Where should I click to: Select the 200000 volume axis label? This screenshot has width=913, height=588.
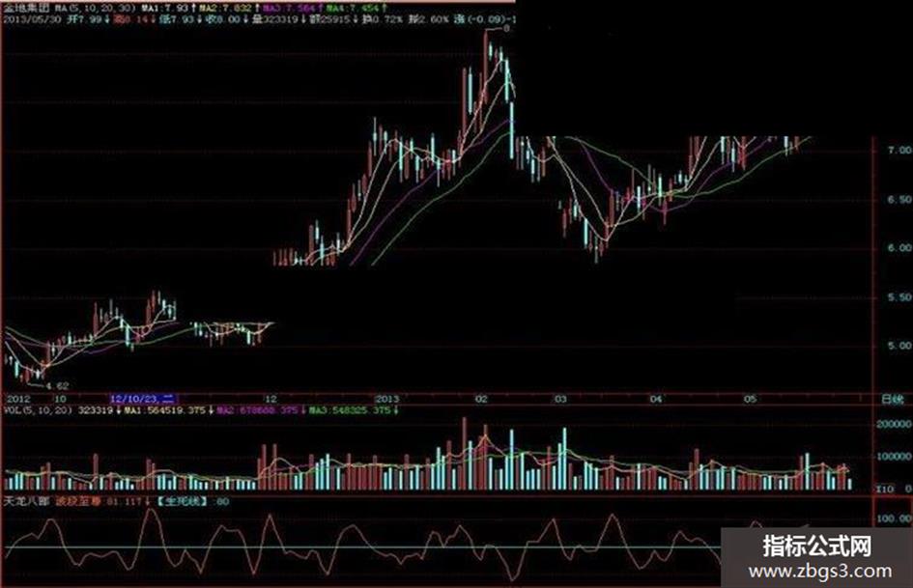click(x=894, y=425)
